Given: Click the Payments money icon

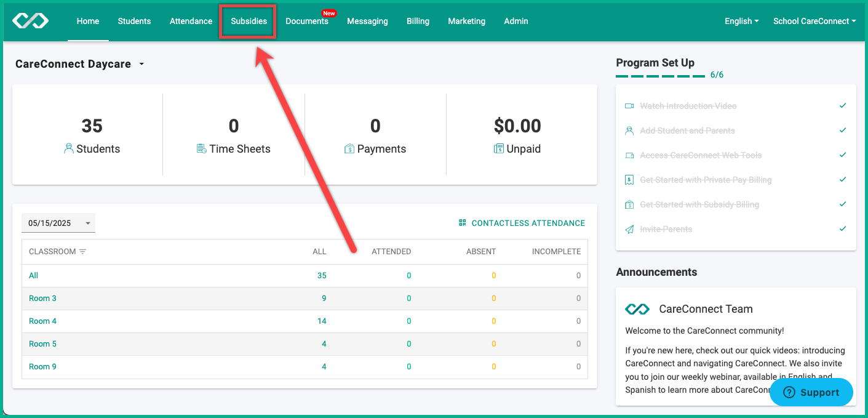Looking at the screenshot, I should pos(349,148).
